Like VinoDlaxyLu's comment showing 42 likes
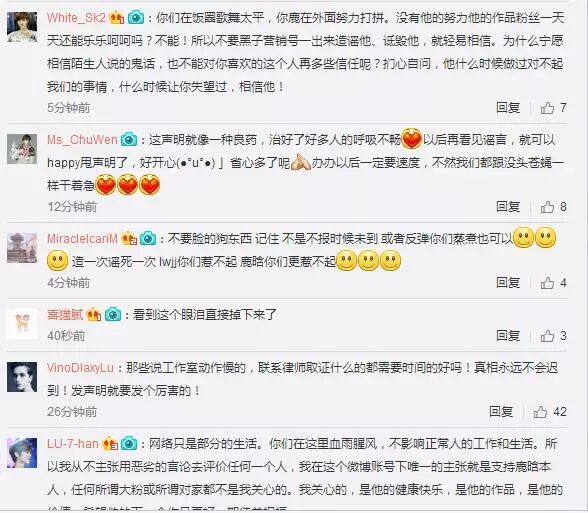This screenshot has width=588, height=513. pos(540,412)
